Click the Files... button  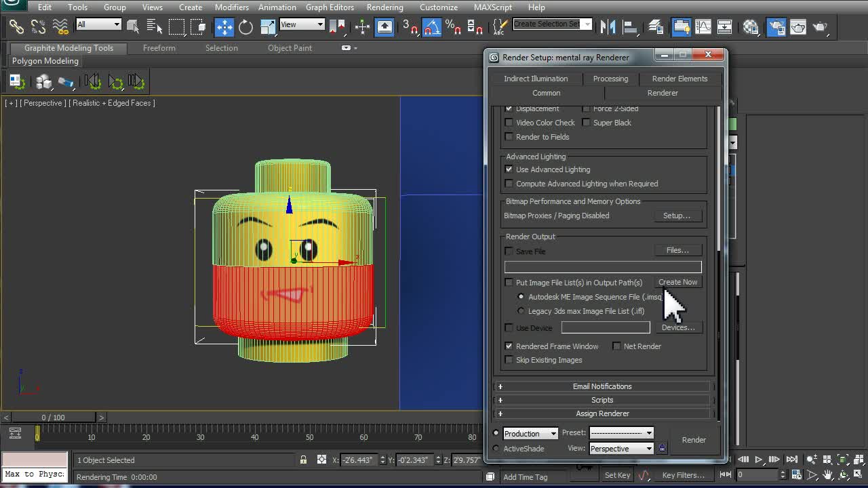[677, 250]
